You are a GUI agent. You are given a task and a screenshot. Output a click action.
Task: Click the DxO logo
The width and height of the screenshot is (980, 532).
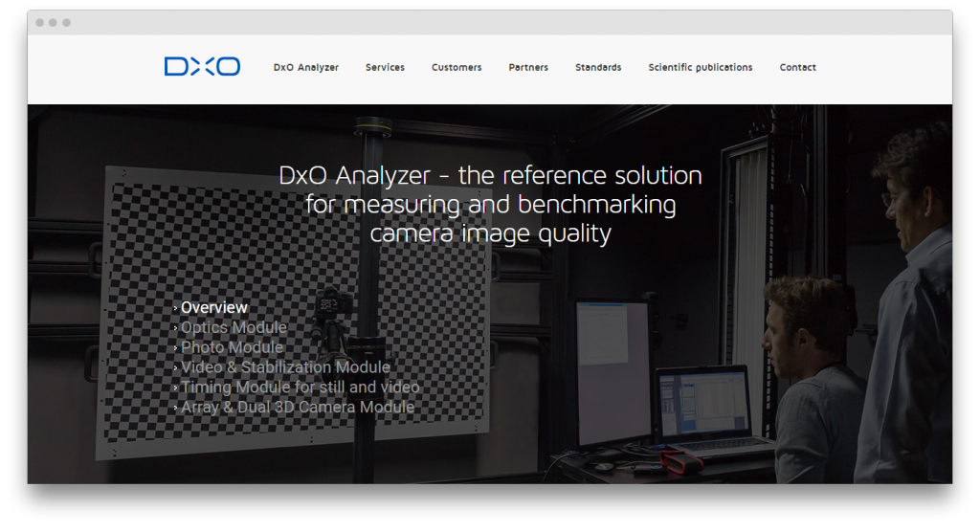[x=202, y=67]
